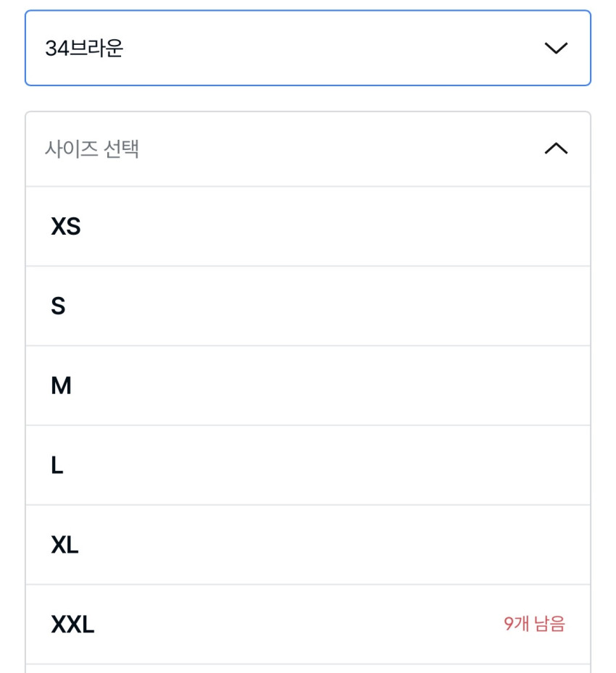The image size is (616, 673).
Task: Click the partially visible row below XXL
Action: point(307,669)
